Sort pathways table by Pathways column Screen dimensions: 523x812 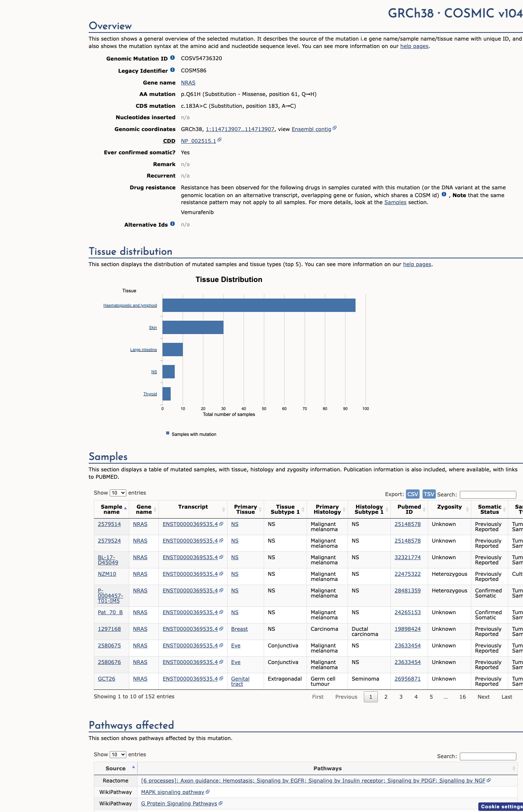[x=328, y=768]
